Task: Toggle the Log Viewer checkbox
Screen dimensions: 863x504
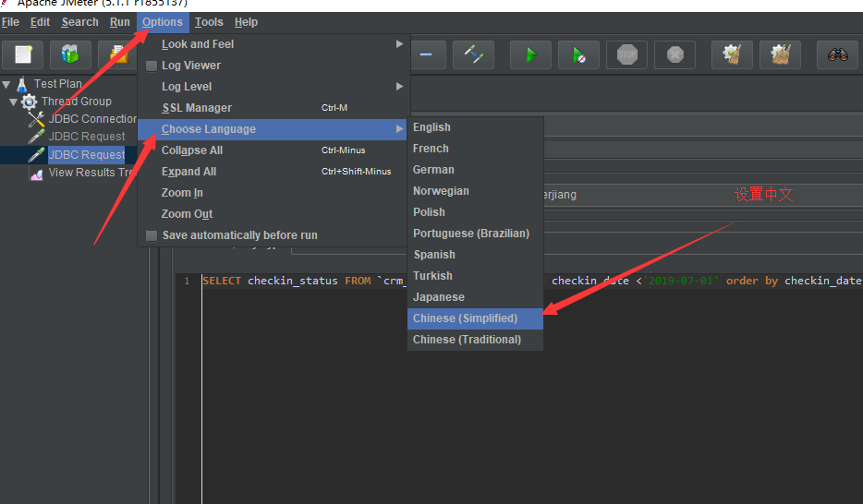Action: pos(152,66)
